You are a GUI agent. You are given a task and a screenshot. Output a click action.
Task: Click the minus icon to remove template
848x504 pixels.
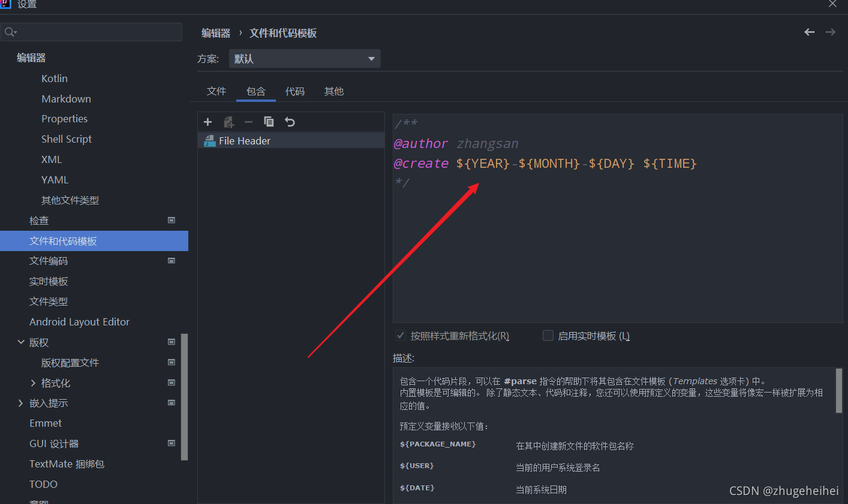click(248, 122)
